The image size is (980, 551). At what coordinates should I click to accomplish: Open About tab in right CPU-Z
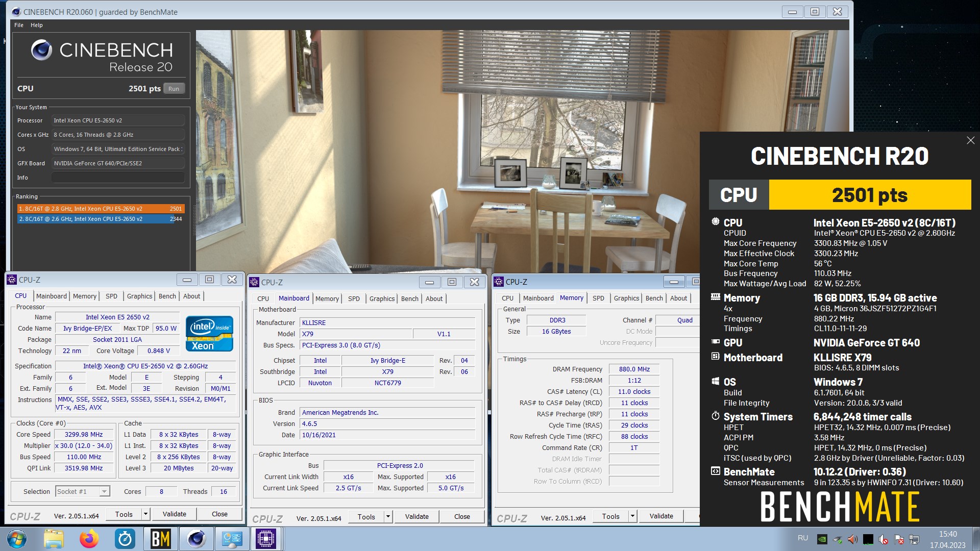click(x=678, y=298)
